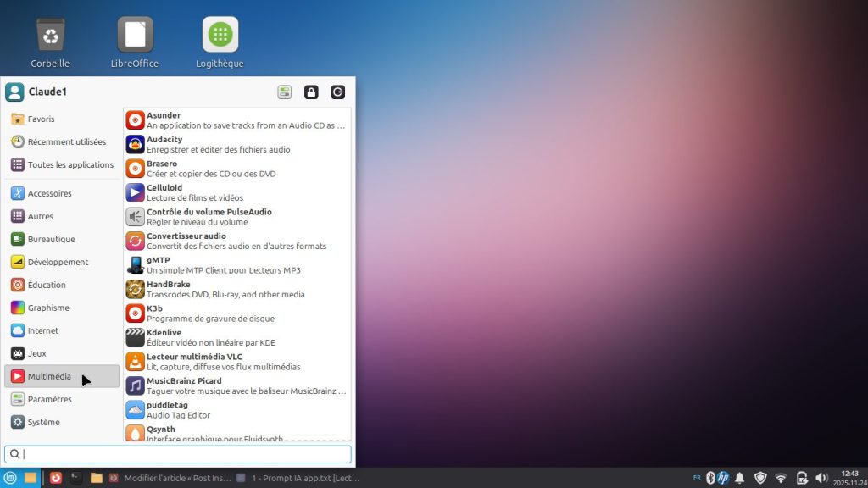Click the logout icon in menu header
Image resolution: width=868 pixels, height=488 pixels.
point(337,92)
